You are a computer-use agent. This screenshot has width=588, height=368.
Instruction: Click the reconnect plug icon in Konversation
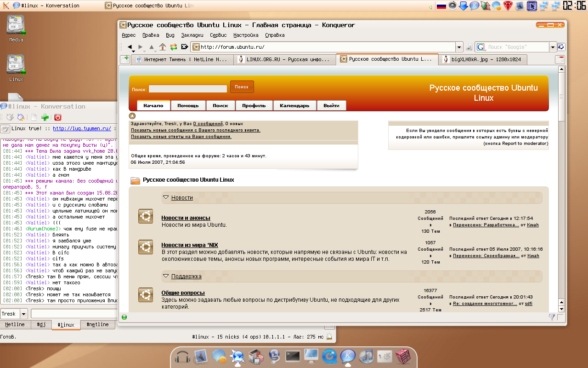[x=21, y=117]
